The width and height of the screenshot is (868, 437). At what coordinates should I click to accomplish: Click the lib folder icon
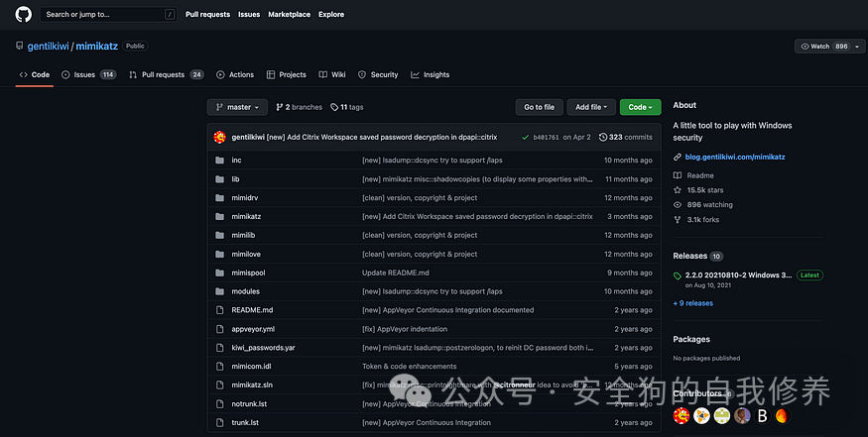[x=220, y=179]
